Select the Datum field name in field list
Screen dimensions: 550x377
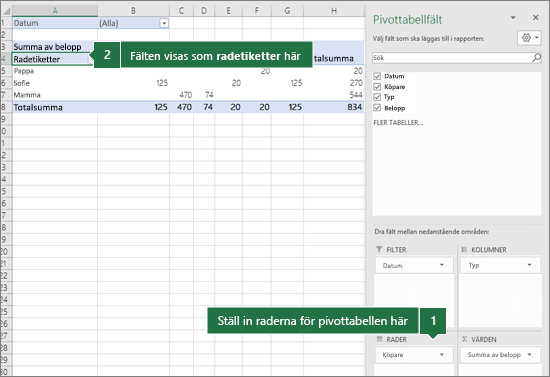(394, 76)
